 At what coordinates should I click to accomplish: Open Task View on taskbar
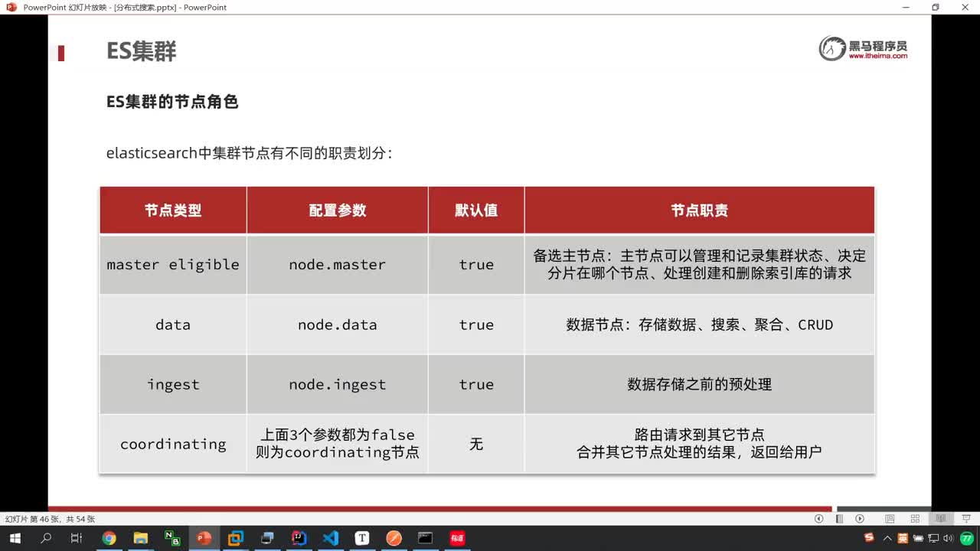pyautogui.click(x=77, y=538)
